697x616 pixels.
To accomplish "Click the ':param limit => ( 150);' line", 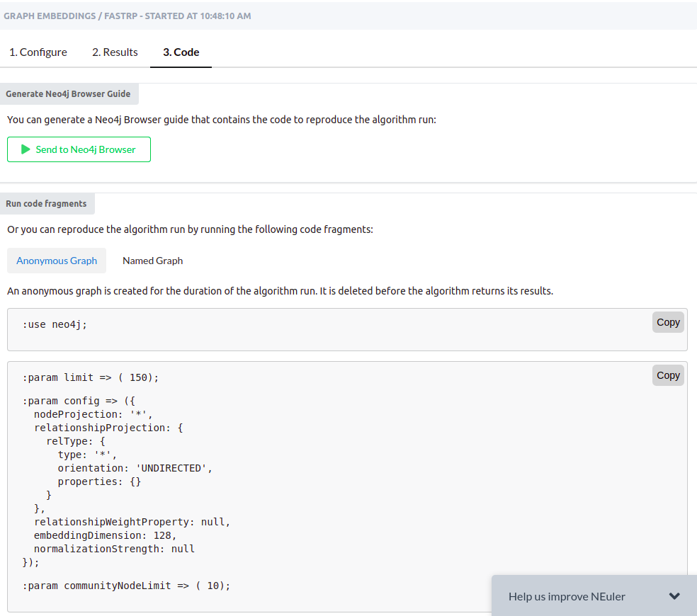I will (90, 377).
